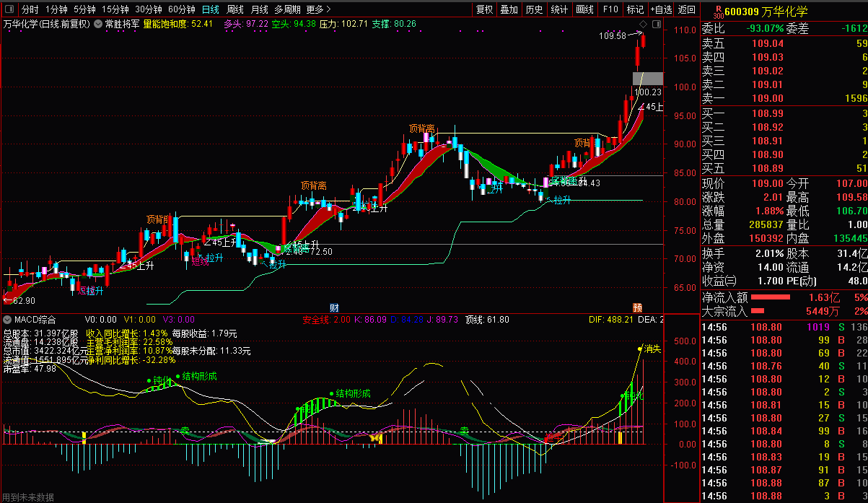The height and width of the screenshot is (503, 868).
Task: Open the 统计 statistics button
Action: coord(559,9)
